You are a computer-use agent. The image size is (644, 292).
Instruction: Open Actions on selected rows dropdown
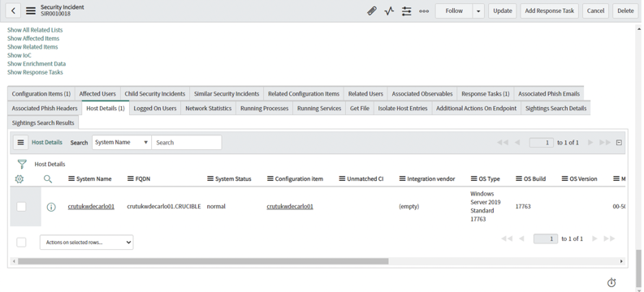87,243
